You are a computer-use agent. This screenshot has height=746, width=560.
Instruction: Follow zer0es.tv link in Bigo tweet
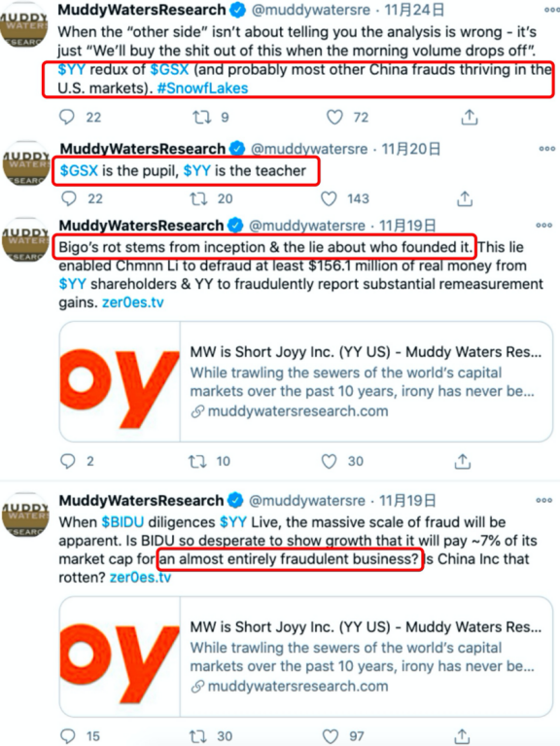coord(133,302)
